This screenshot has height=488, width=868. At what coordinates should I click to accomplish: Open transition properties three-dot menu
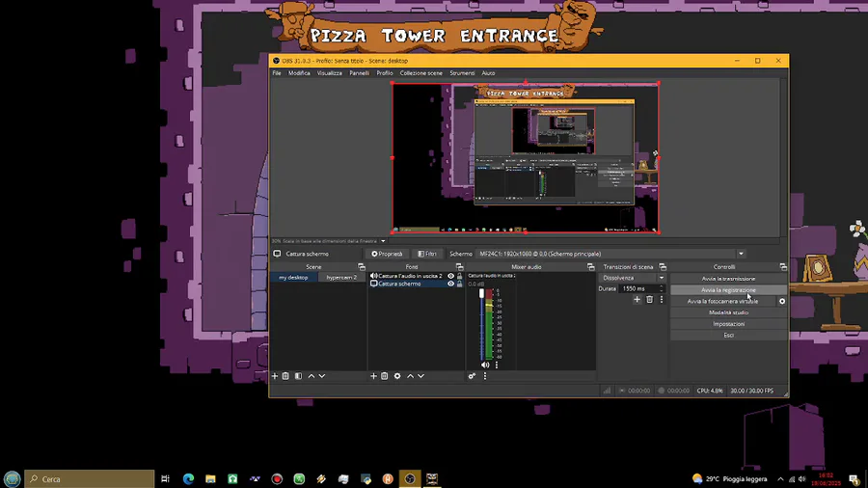coord(661,299)
